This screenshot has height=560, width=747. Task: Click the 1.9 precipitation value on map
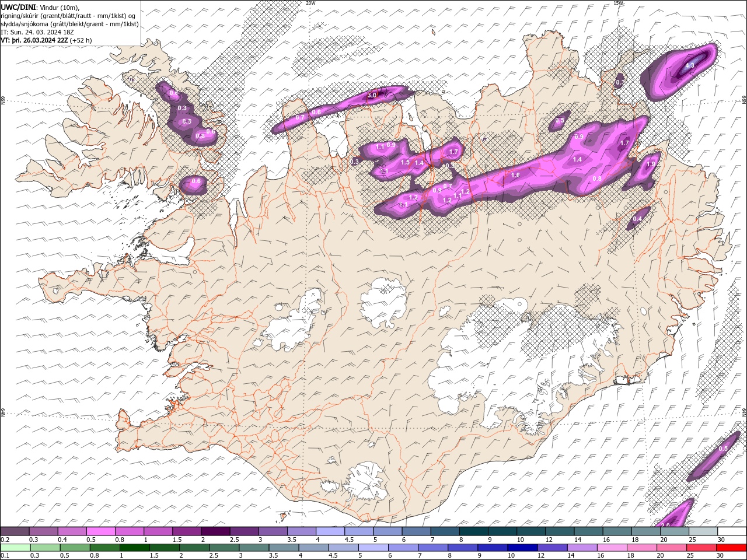pyautogui.click(x=651, y=164)
